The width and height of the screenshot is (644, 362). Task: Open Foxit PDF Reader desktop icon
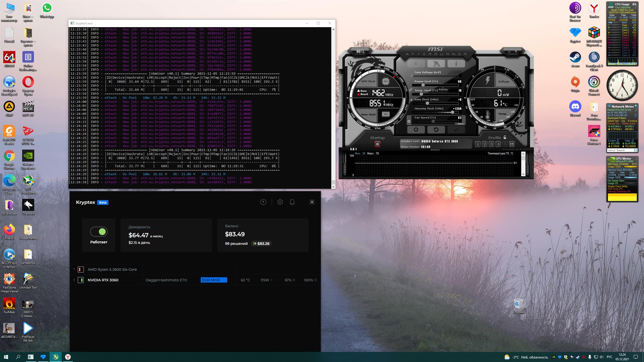pos(9,135)
